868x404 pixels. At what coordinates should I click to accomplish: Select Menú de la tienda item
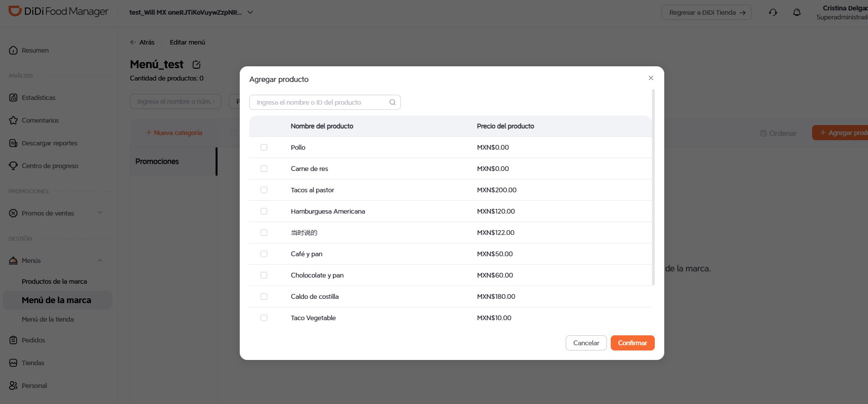click(48, 319)
